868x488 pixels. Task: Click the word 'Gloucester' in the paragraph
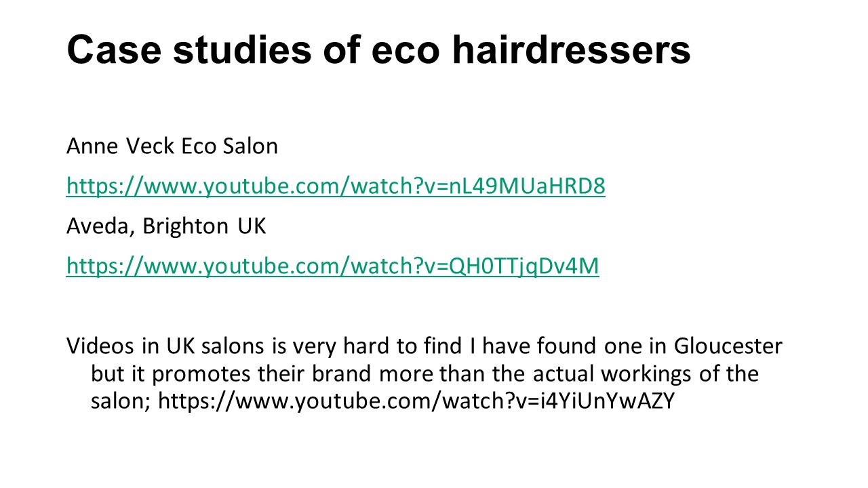click(728, 346)
